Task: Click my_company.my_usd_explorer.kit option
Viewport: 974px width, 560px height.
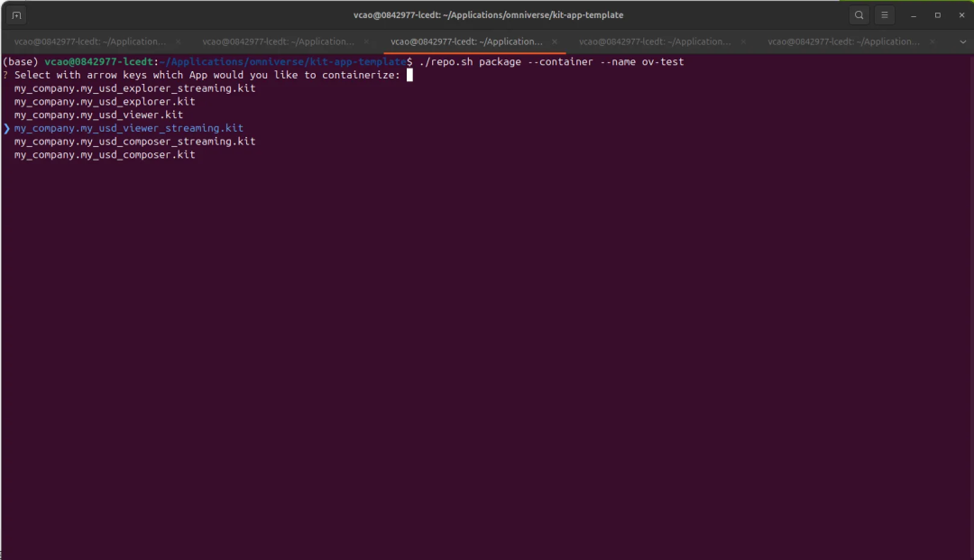Action: (x=105, y=101)
